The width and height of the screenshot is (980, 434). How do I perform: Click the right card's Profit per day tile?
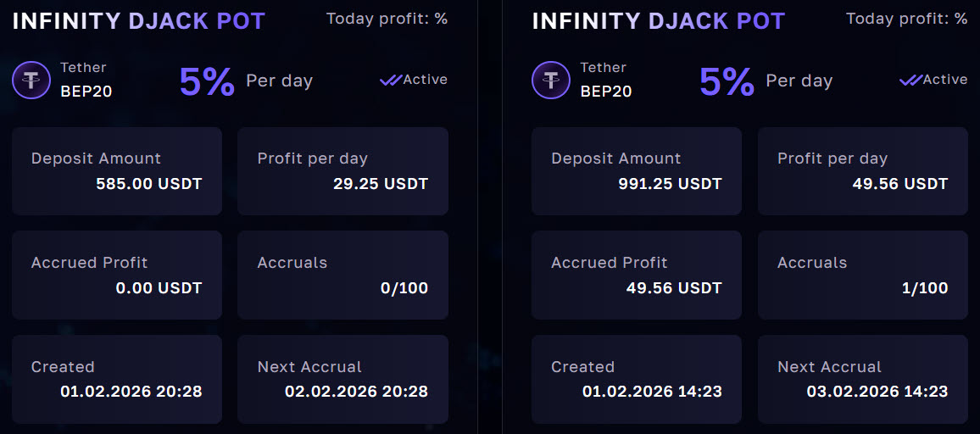click(862, 171)
